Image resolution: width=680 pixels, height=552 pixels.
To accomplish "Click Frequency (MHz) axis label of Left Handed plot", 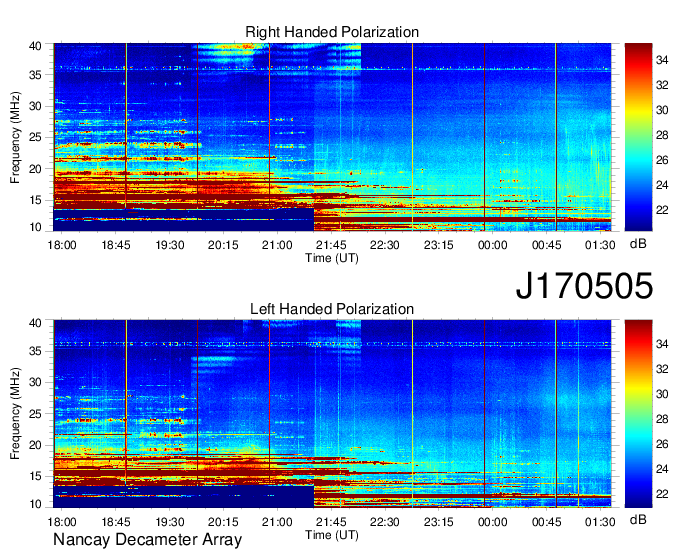I will point(15,414).
